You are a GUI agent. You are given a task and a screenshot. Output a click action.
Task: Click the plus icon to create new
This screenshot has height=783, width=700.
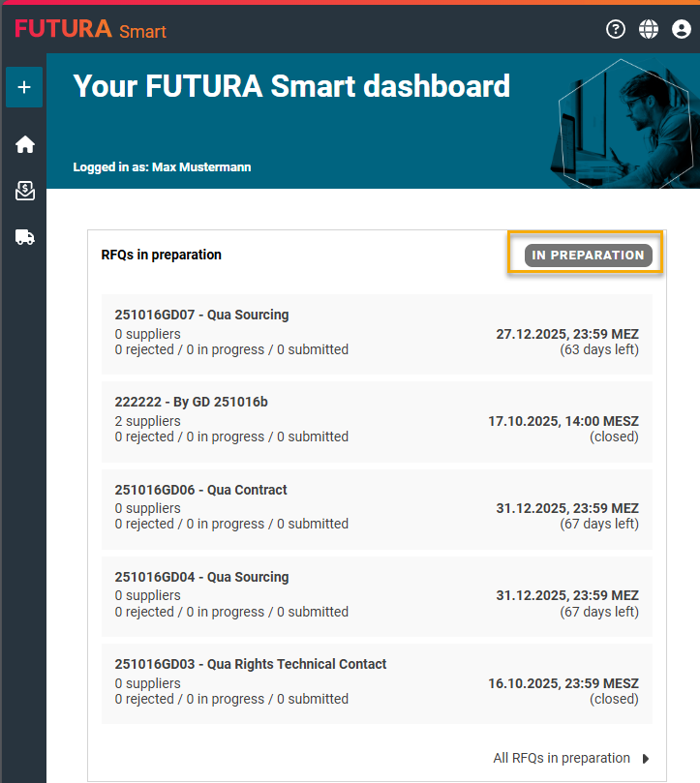pos(24,87)
